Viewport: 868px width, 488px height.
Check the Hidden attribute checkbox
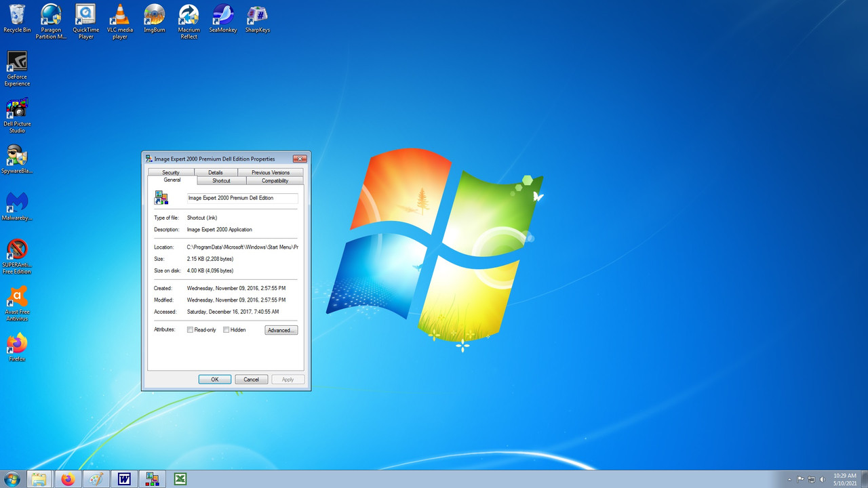pyautogui.click(x=226, y=329)
